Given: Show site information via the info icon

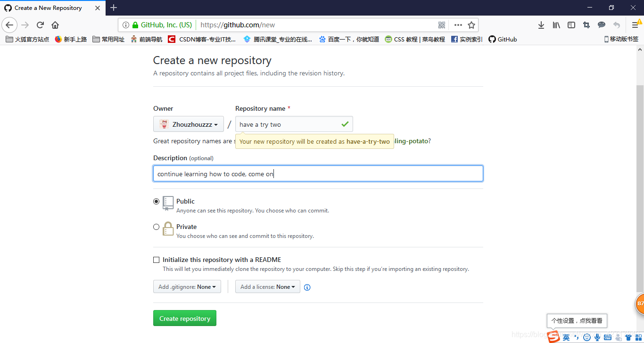Looking at the screenshot, I should coord(126,25).
